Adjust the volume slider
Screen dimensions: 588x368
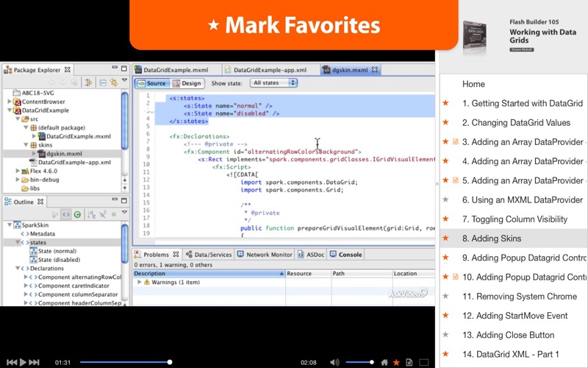[x=359, y=362]
